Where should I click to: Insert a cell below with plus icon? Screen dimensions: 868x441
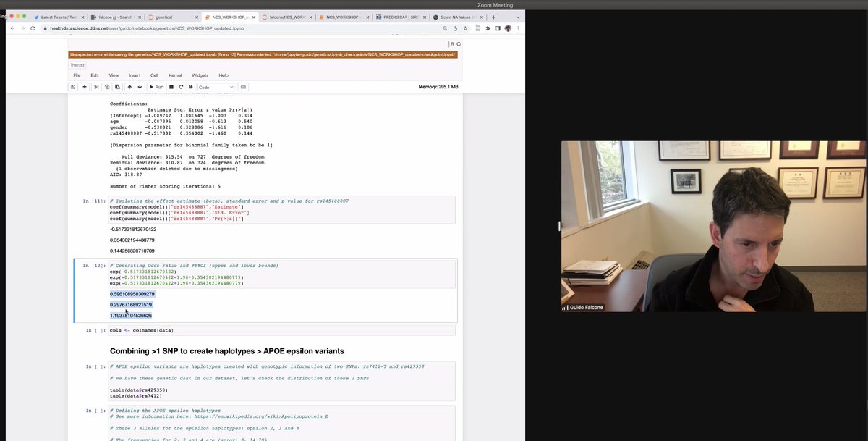[x=85, y=87]
